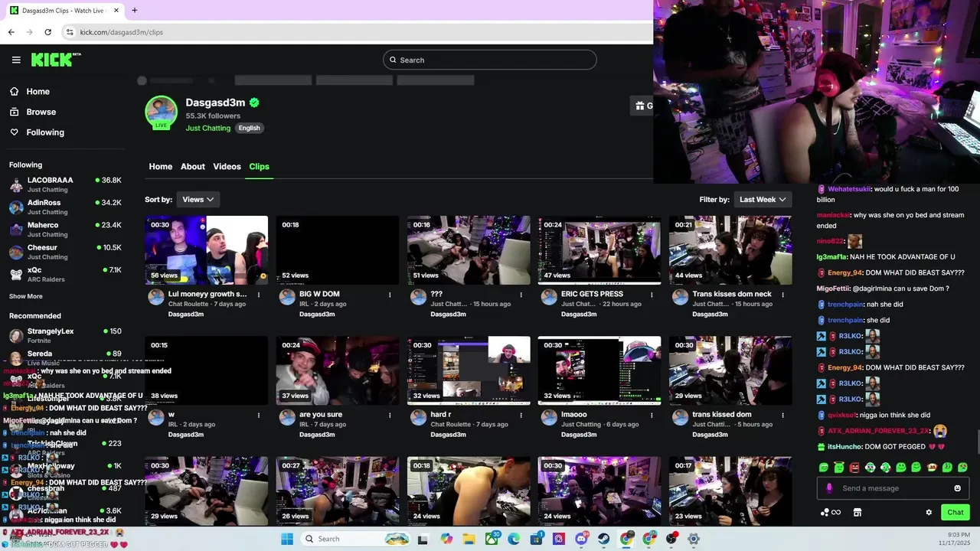
Task: Switch to the About channel tab
Action: (192, 166)
